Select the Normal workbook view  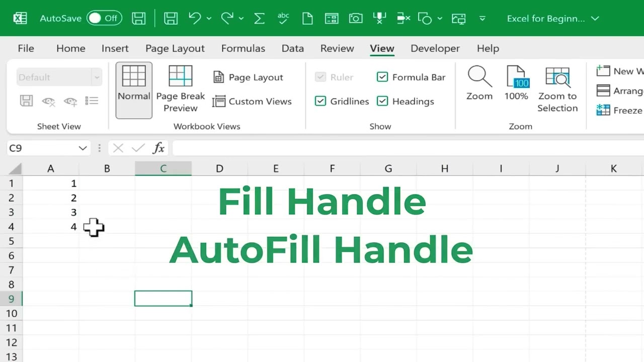(x=134, y=90)
